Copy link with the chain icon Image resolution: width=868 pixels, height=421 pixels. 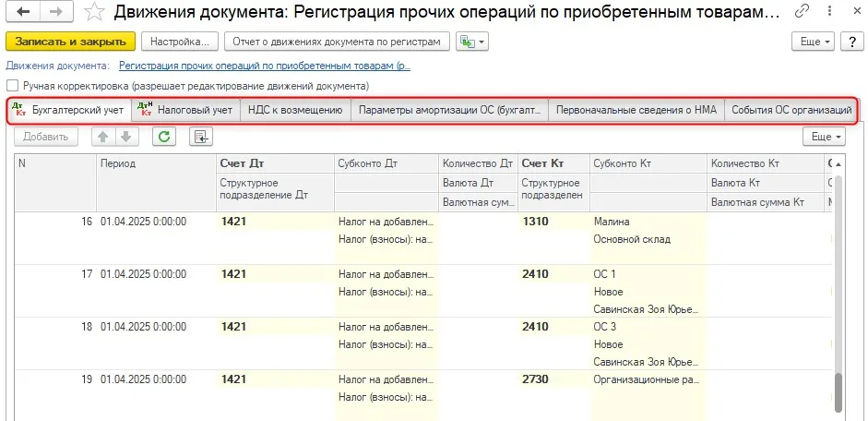[x=801, y=11]
